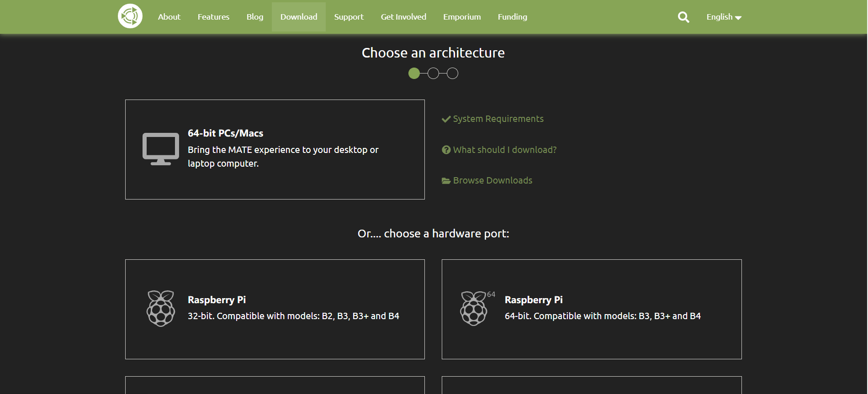Click the 32-bit Raspberry Pi logo icon
Viewport: 868px width, 394px height.
pos(161,308)
